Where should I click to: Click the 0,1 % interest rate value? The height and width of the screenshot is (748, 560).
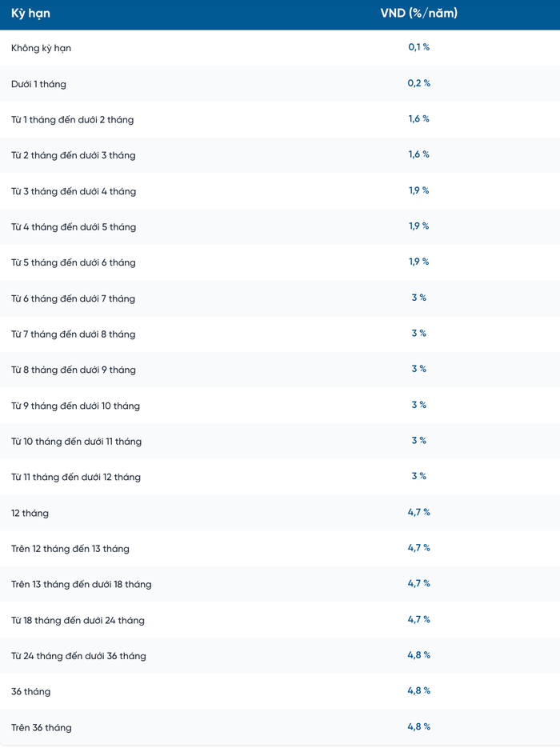(418, 47)
